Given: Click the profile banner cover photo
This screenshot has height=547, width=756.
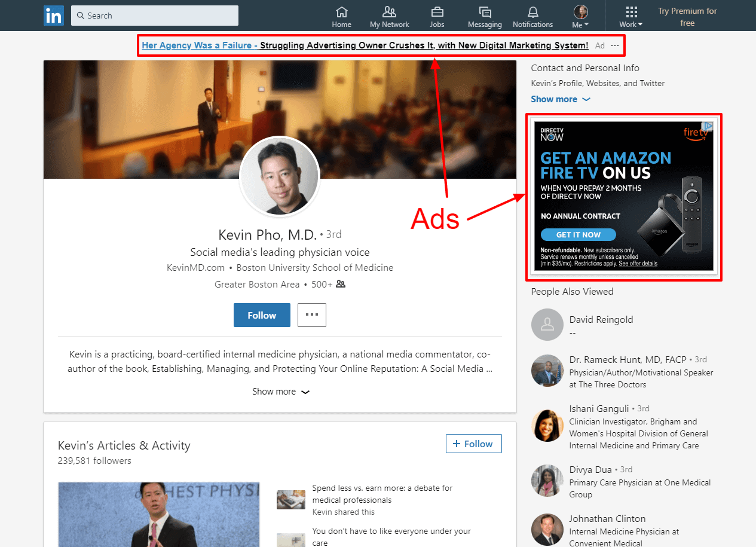Looking at the screenshot, I should click(x=280, y=120).
